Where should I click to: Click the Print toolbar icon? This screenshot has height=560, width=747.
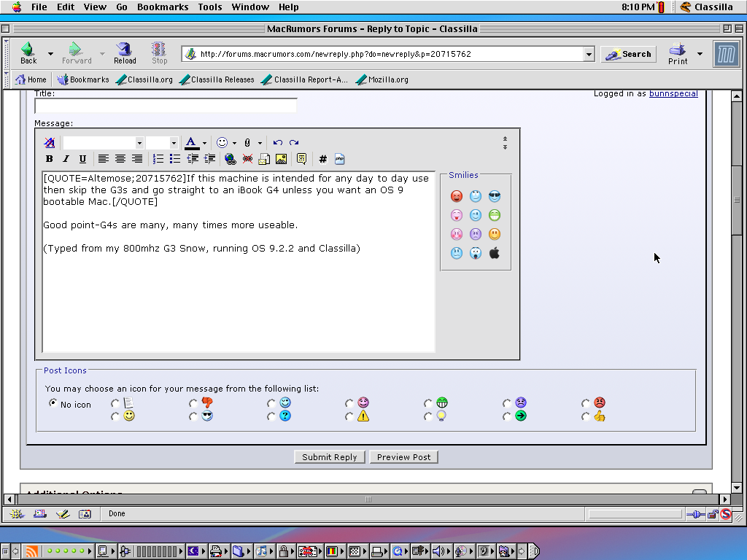678,53
